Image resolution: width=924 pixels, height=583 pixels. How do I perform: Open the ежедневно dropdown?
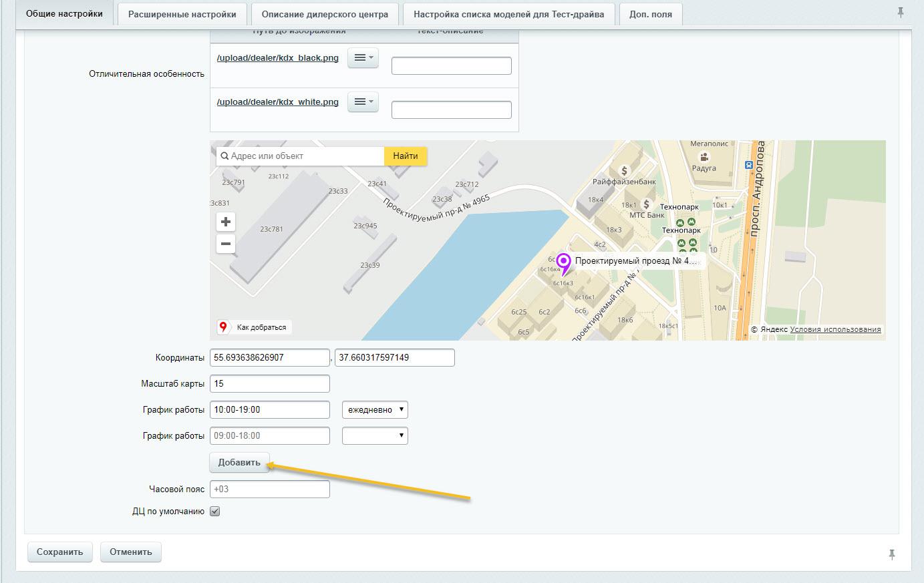point(375,410)
